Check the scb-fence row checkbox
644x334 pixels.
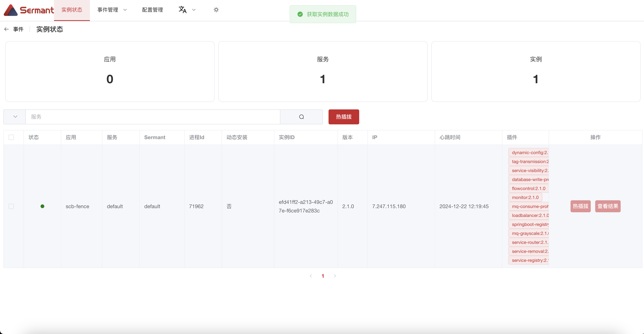click(11, 206)
